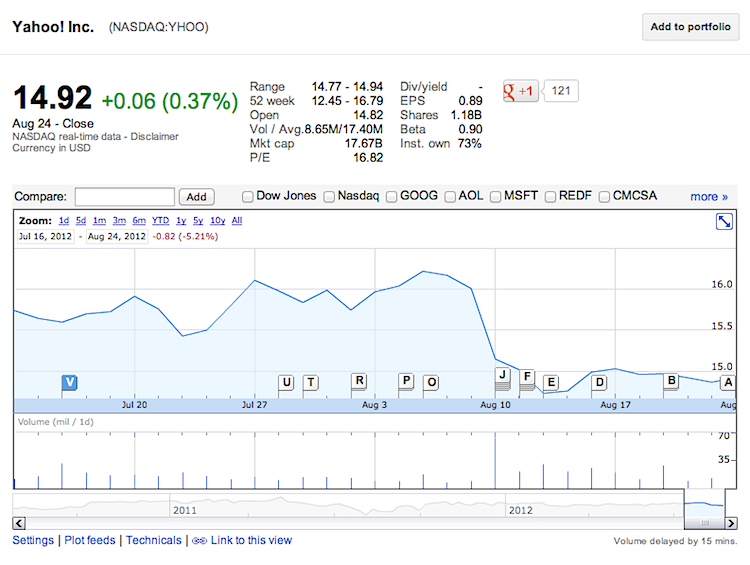Expand more comparison options link
This screenshot has width=750, height=565.
pos(709,197)
